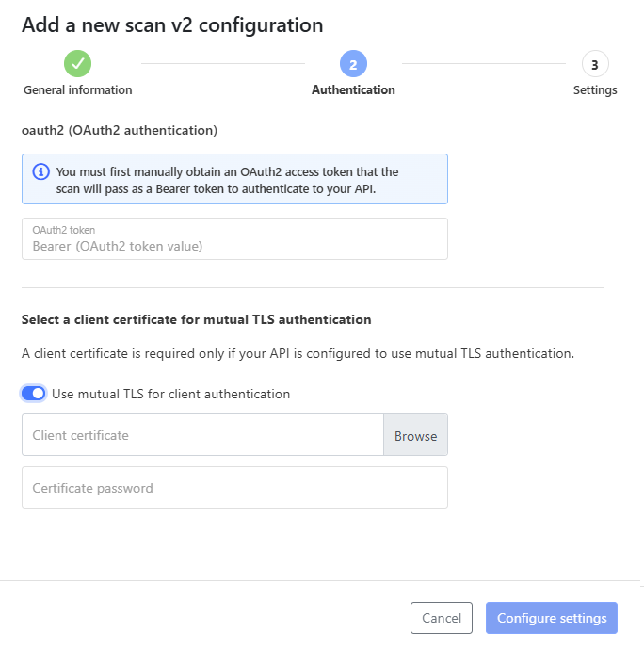Click the 'oauth2 (OAuth2 authentication)' heading

120,129
